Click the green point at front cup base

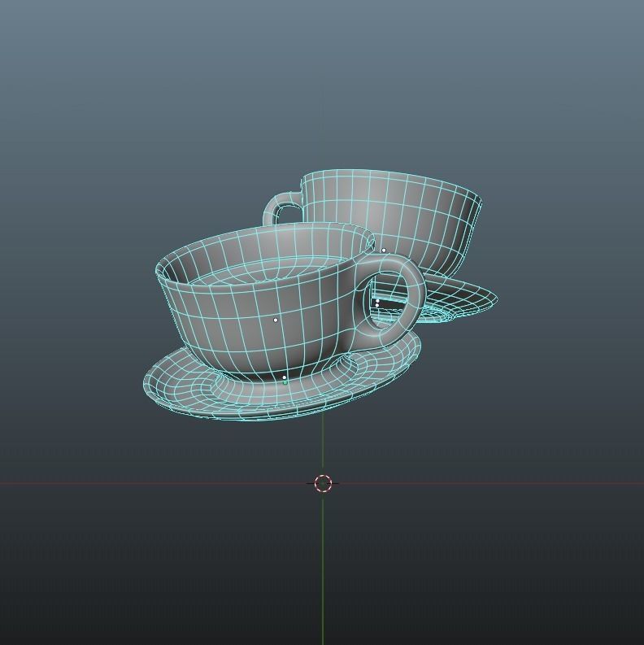(x=285, y=382)
